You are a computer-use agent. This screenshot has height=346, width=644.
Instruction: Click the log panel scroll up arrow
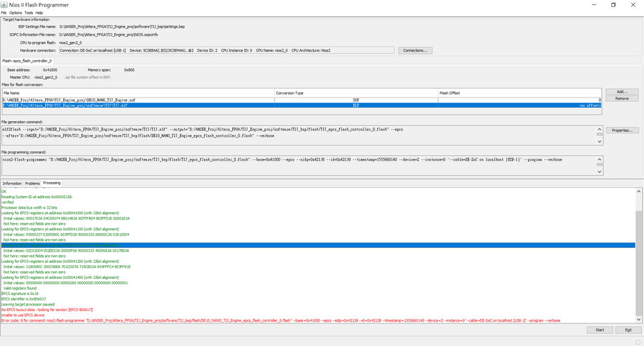639,191
